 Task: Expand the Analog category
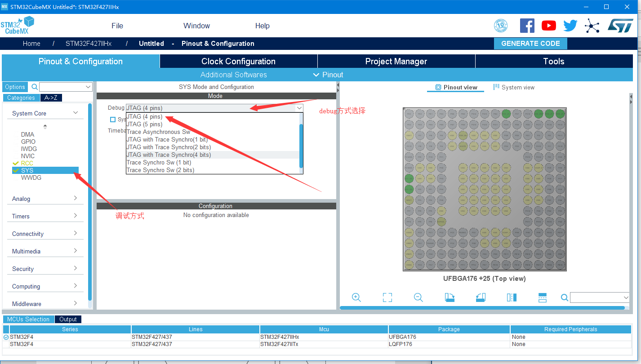(x=76, y=198)
